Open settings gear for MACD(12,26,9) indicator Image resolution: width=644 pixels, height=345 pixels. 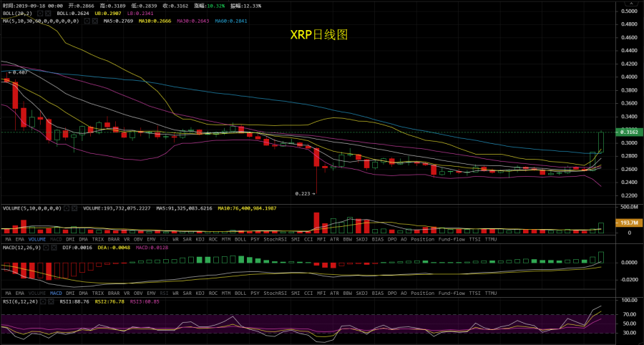[x=47, y=248]
